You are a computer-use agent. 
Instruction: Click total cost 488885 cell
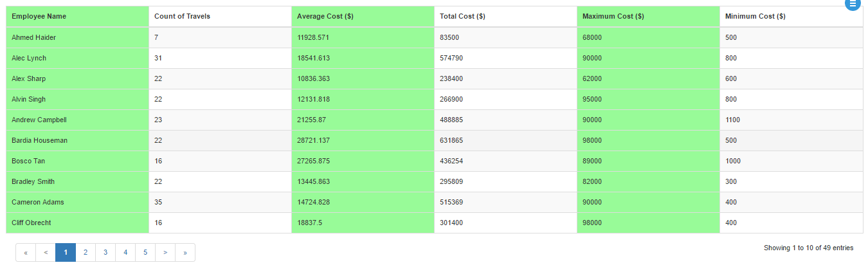506,120
